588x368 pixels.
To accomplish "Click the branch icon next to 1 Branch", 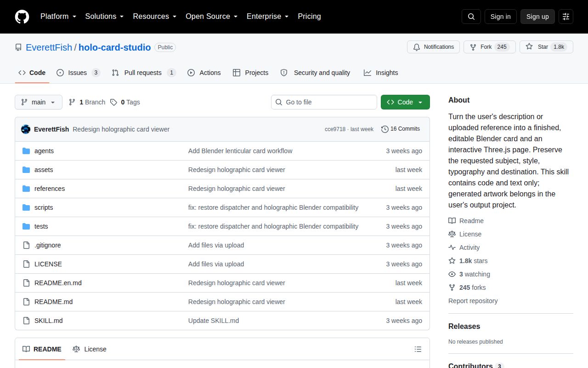I will (72, 102).
